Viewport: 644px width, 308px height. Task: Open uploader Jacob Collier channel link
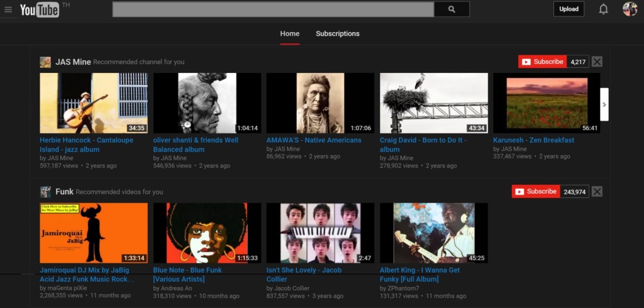[292, 288]
